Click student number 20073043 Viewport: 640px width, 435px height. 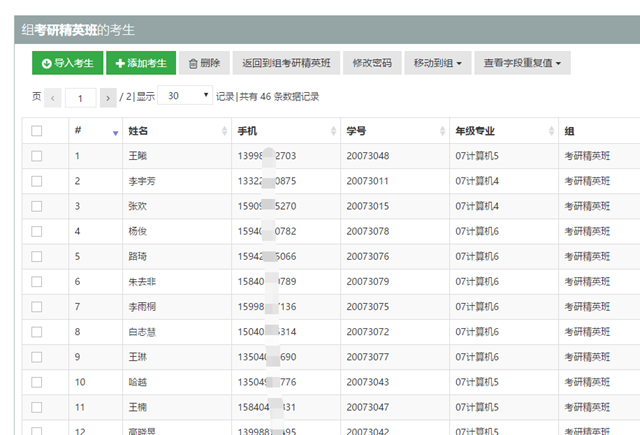pos(368,382)
